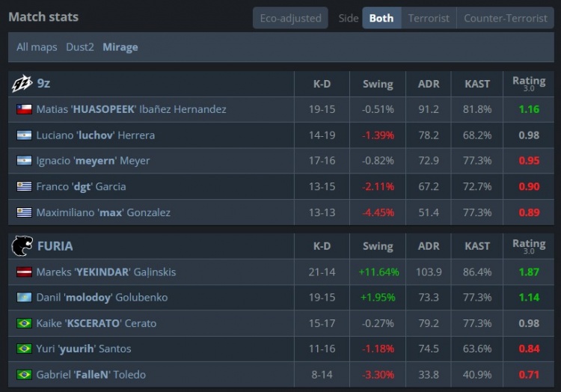The height and width of the screenshot is (392, 561).
Task: Click the Brazil flag beside yuurih
Action: click(x=25, y=349)
